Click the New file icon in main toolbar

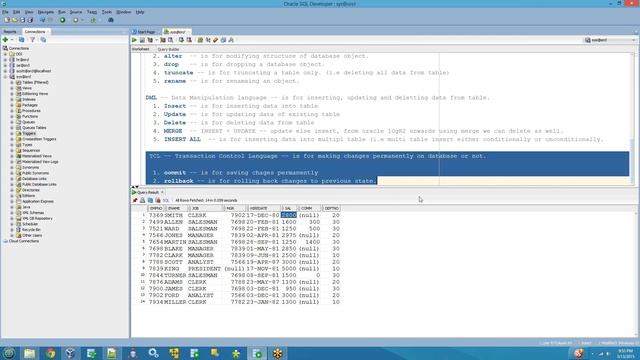tap(7, 20)
